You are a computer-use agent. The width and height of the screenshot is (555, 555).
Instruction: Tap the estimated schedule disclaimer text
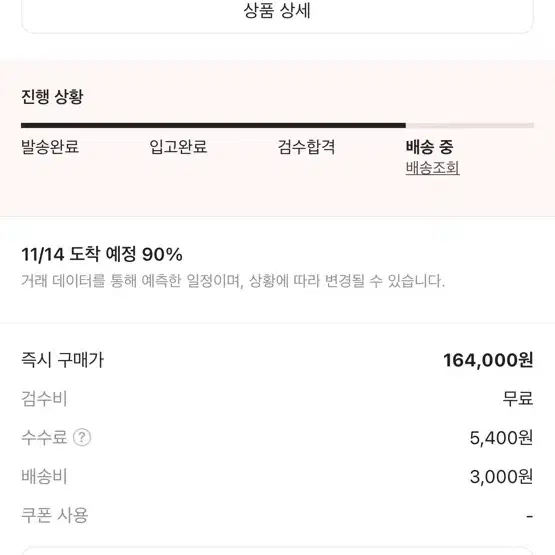233,281
